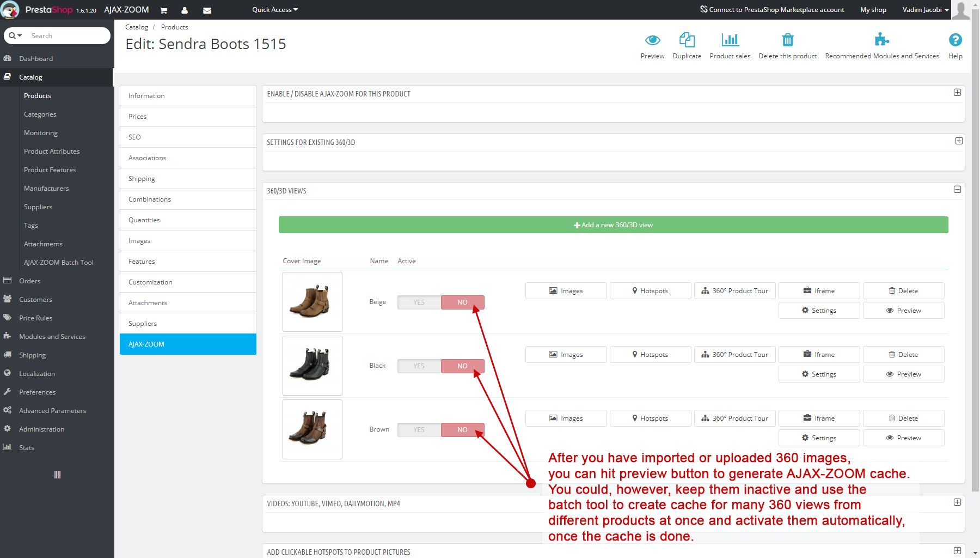Set Beige view active to YES
This screenshot has height=558, width=980.
coord(419,302)
